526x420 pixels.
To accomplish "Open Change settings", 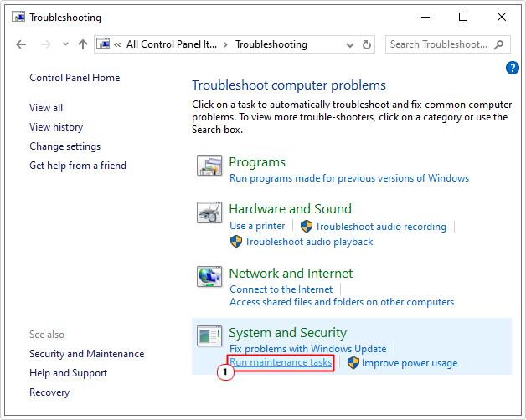I will [x=64, y=146].
